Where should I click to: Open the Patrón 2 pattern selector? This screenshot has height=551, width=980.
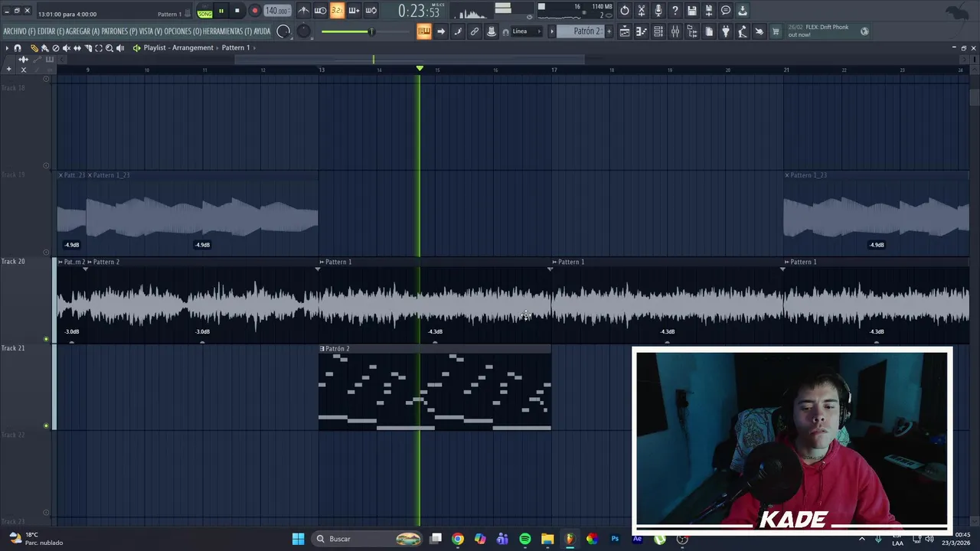coord(580,31)
